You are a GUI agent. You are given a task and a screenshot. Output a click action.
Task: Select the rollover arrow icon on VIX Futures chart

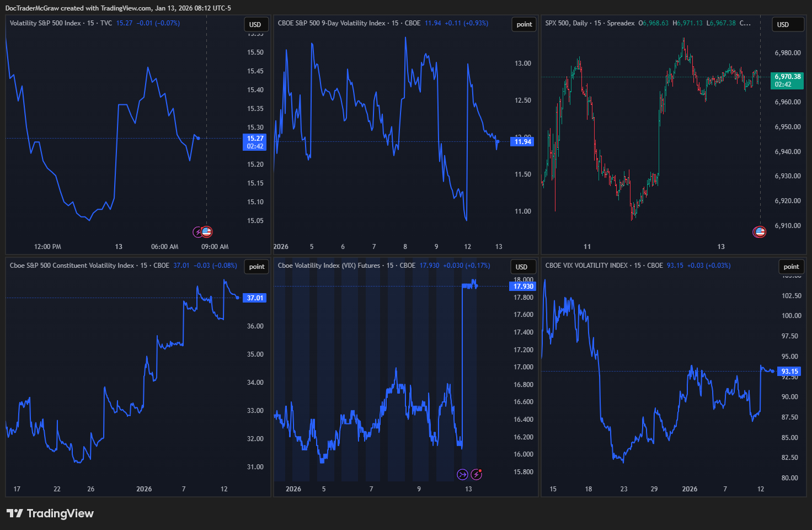461,474
